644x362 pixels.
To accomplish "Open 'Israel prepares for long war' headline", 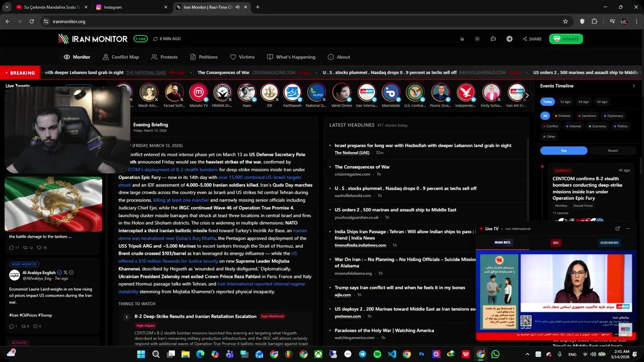I will 423,145.
